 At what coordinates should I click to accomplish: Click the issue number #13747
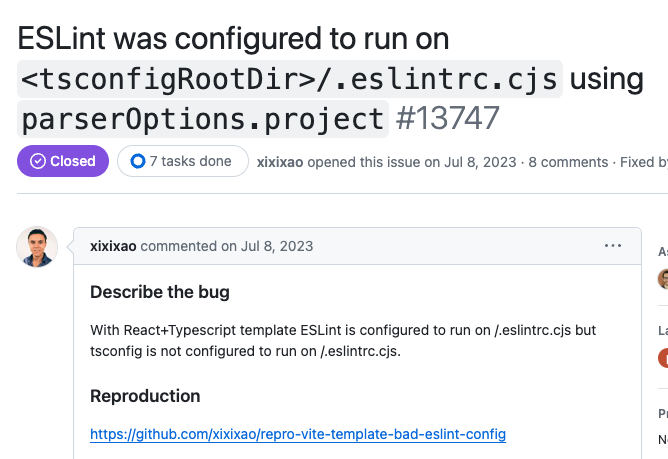click(447, 118)
